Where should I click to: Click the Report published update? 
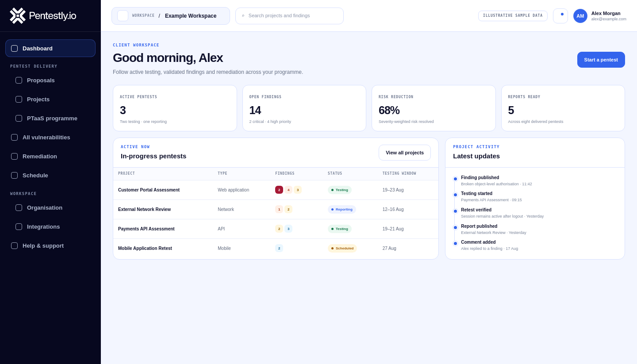[x=494, y=229]
